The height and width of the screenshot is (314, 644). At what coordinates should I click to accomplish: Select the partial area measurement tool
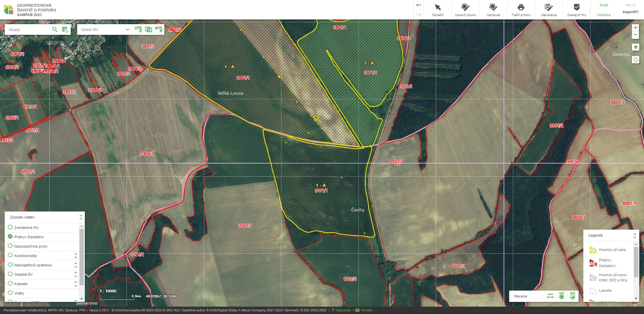pyautogui.click(x=573, y=296)
